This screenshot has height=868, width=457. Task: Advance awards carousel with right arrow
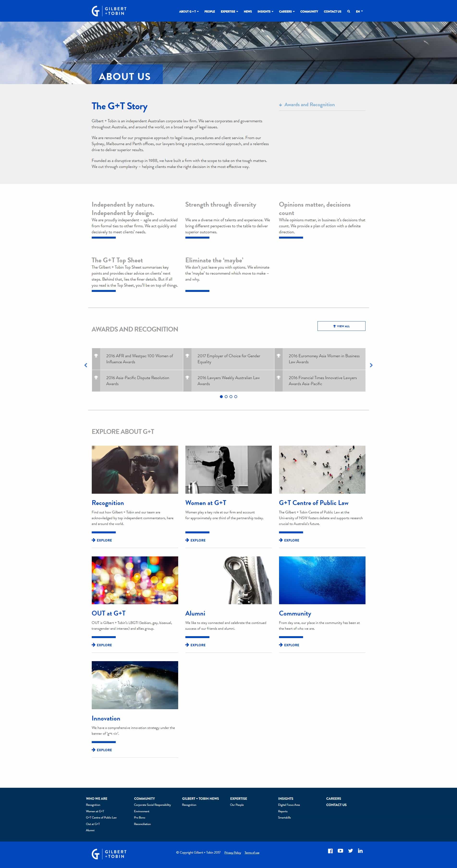pyautogui.click(x=371, y=365)
